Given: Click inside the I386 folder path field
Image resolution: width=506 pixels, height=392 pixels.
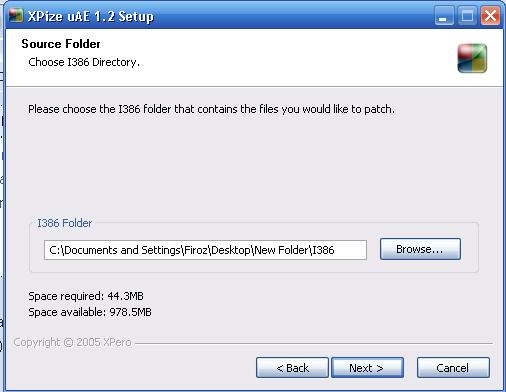Looking at the screenshot, I should (x=205, y=250).
